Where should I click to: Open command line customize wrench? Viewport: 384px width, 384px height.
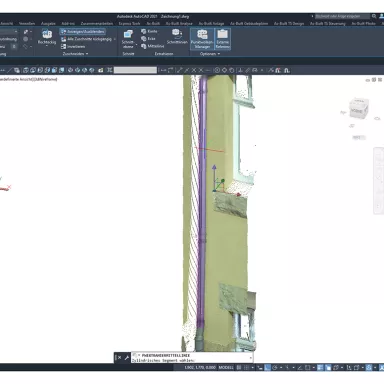click(x=127, y=358)
